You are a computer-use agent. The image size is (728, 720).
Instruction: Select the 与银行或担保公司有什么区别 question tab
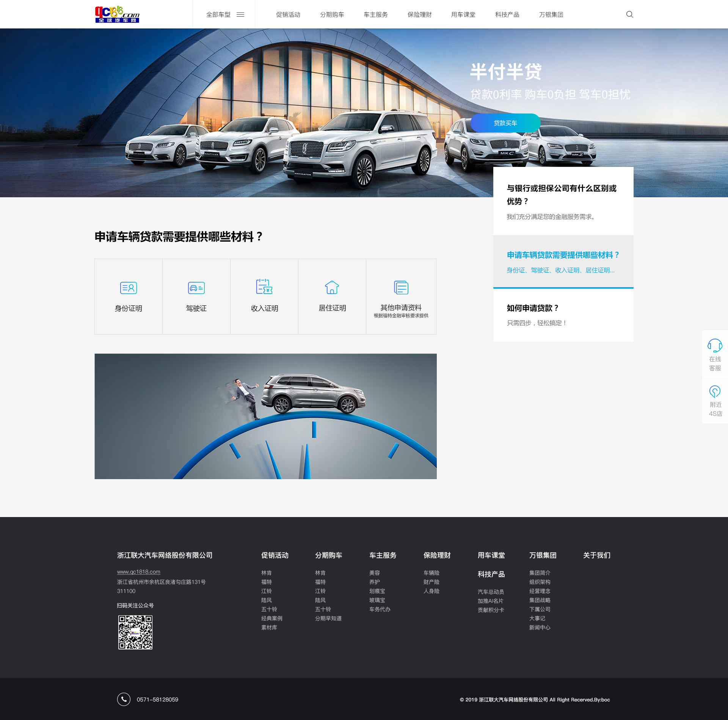[x=563, y=201]
